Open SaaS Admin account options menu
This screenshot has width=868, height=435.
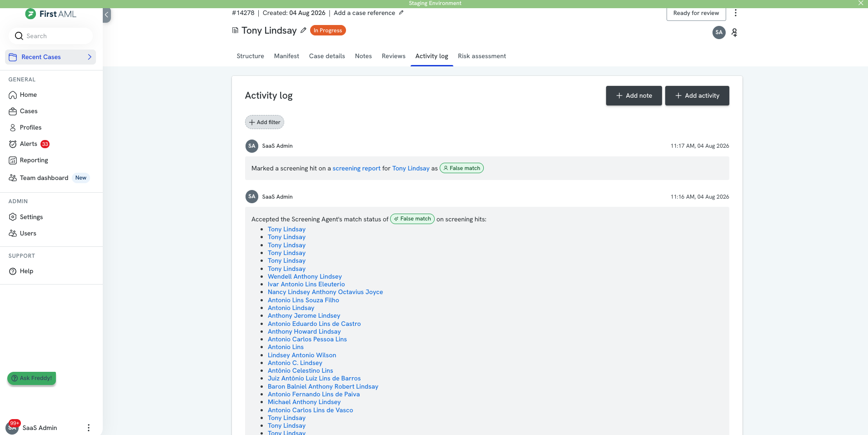coord(89,428)
